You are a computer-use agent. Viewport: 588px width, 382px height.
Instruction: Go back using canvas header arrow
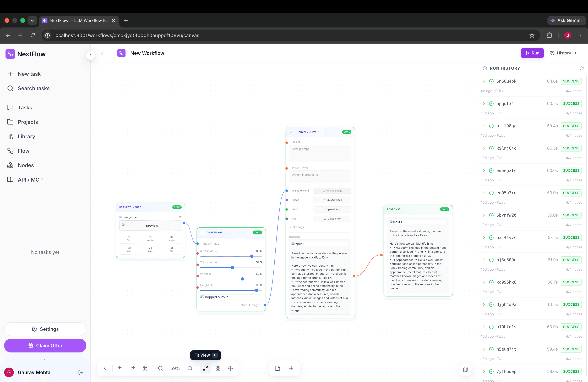coord(103,53)
